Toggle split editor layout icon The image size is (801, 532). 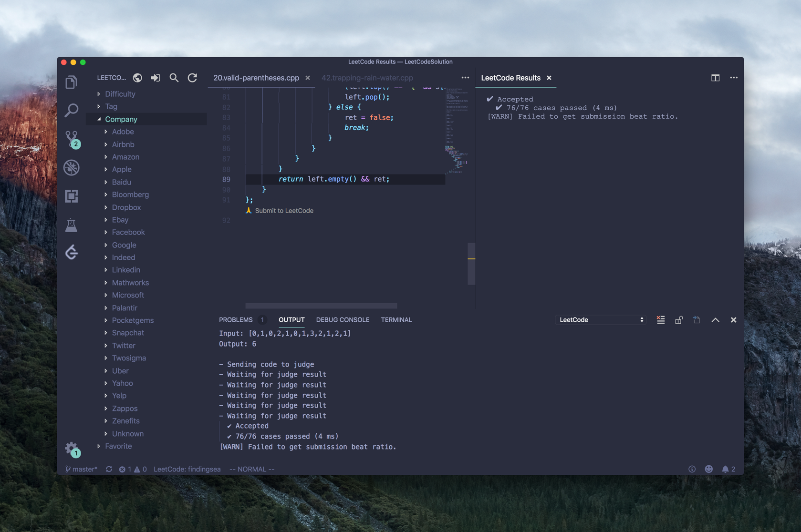point(715,78)
